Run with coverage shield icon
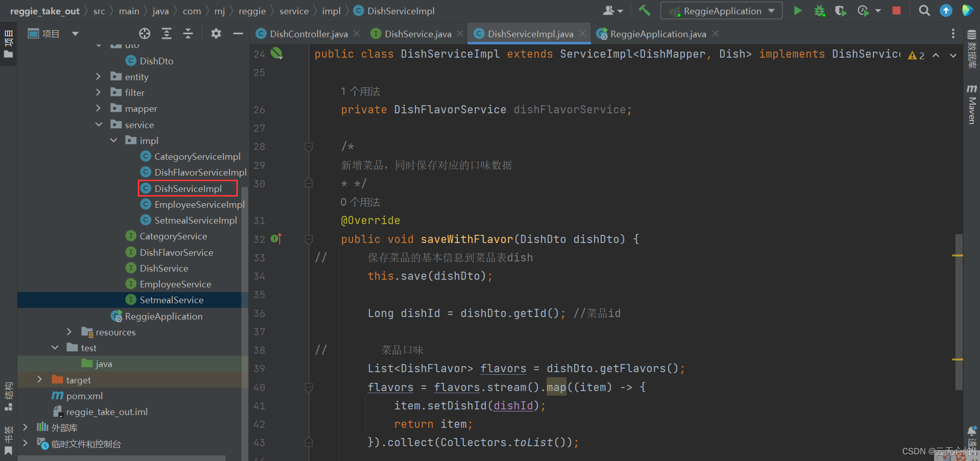The width and height of the screenshot is (980, 461). click(x=841, y=11)
